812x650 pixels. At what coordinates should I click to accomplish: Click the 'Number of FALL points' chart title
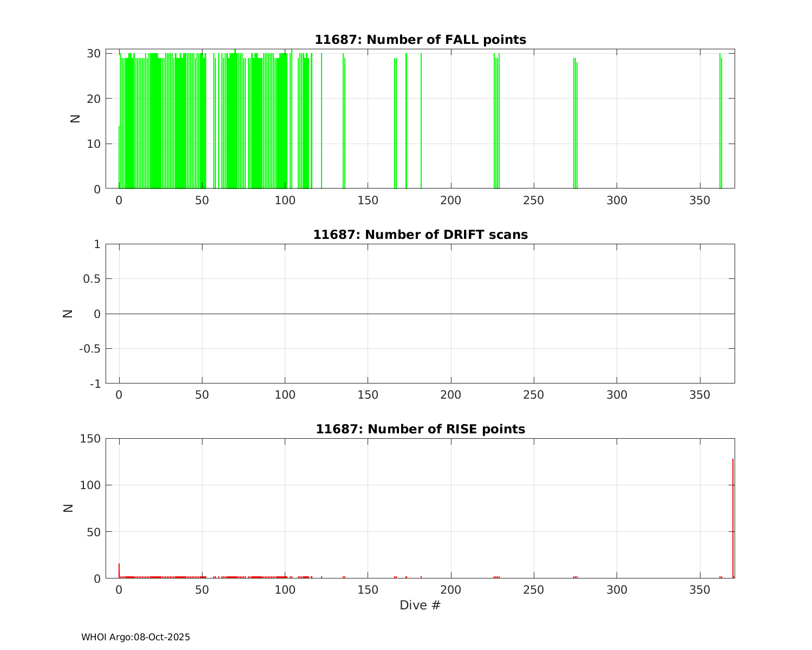pyautogui.click(x=420, y=40)
